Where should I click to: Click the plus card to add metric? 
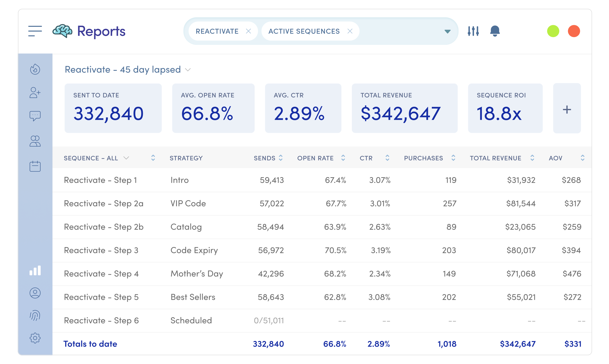pyautogui.click(x=567, y=109)
